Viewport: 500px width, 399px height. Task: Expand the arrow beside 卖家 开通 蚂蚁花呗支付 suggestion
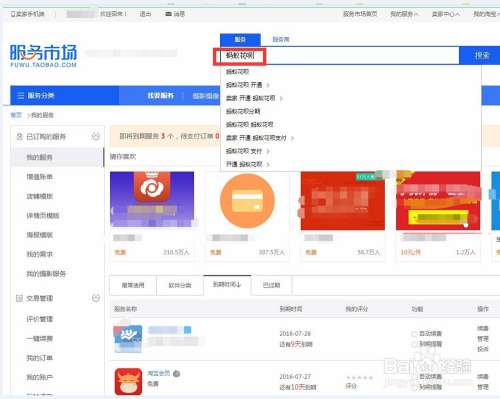[x=292, y=138]
